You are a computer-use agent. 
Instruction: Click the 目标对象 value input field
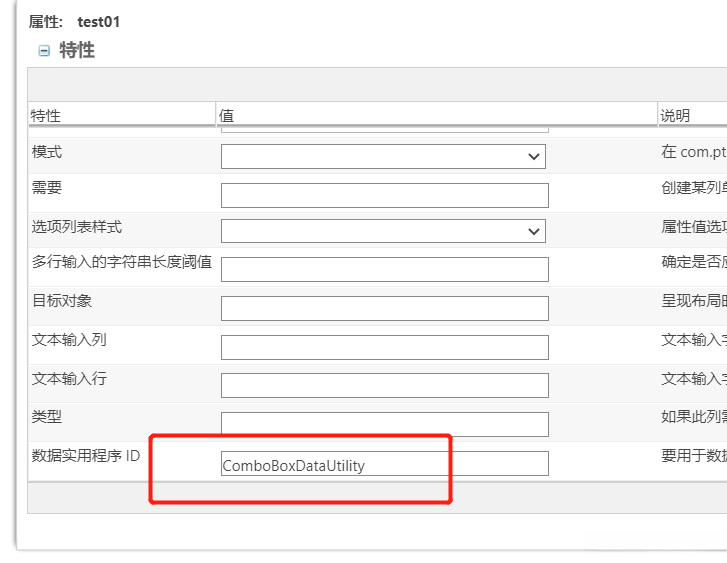384,308
